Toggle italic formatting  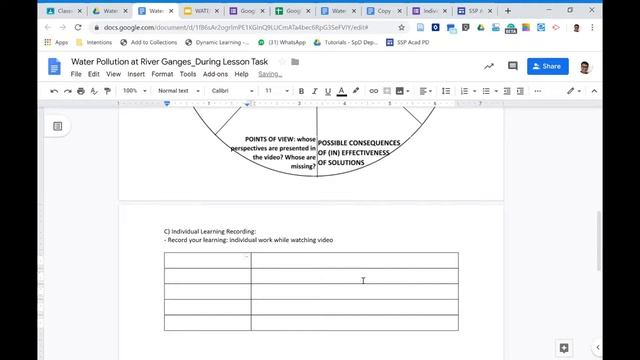click(x=314, y=91)
